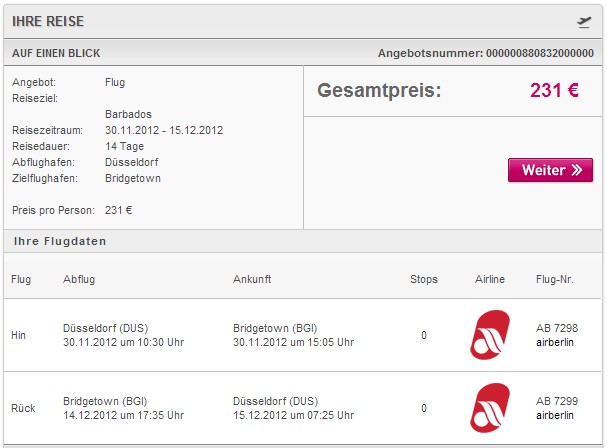Click the double chevron on Weiter button
This screenshot has height=448, width=607.
(x=576, y=170)
